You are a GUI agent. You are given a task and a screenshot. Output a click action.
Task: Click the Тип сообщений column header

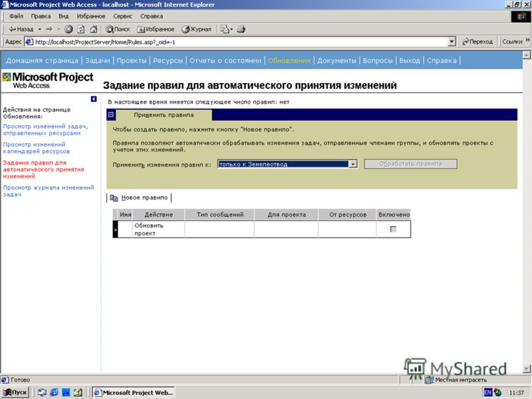tap(220, 214)
